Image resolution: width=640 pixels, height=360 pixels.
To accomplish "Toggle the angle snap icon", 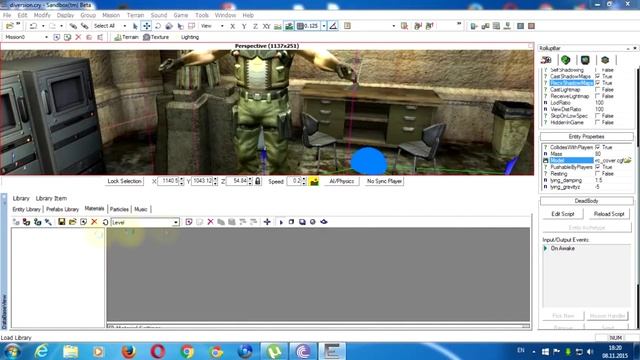I will (333, 26).
